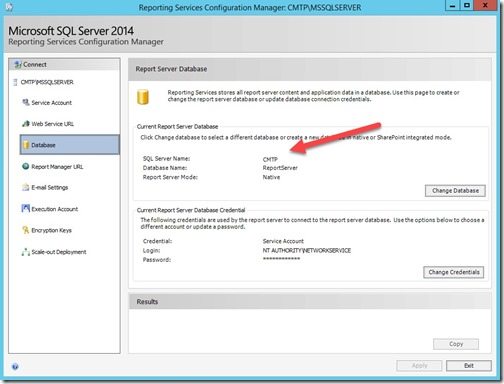
Task: Select the CMTP\MSSQLSERVER server node
Action: pyautogui.click(x=47, y=82)
